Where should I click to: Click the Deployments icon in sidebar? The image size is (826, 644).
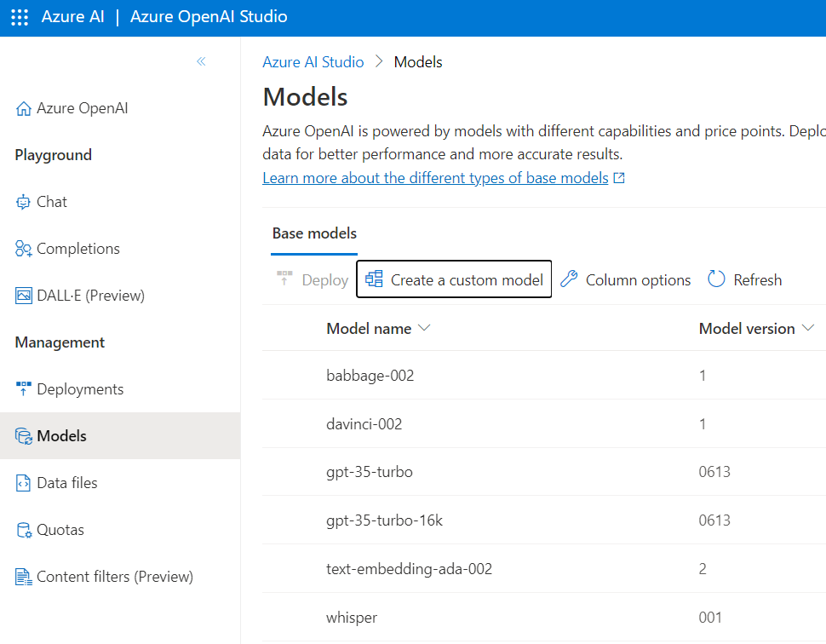coord(23,389)
